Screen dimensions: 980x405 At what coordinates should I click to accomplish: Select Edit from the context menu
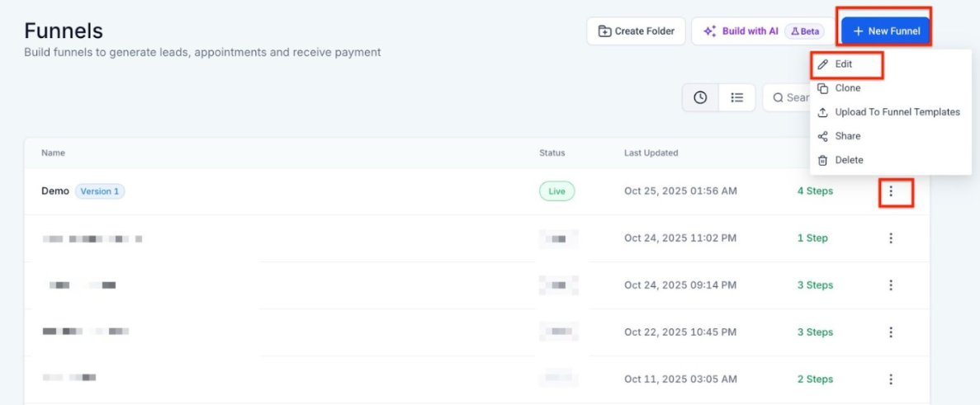843,64
